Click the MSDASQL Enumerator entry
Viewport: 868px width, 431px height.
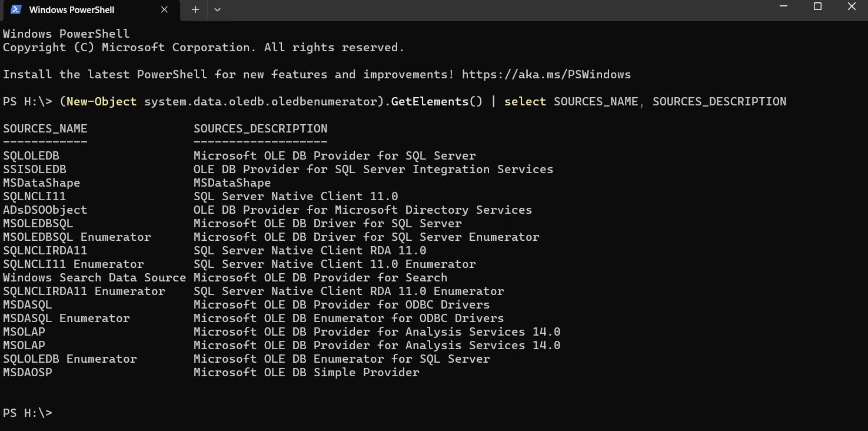click(x=66, y=318)
